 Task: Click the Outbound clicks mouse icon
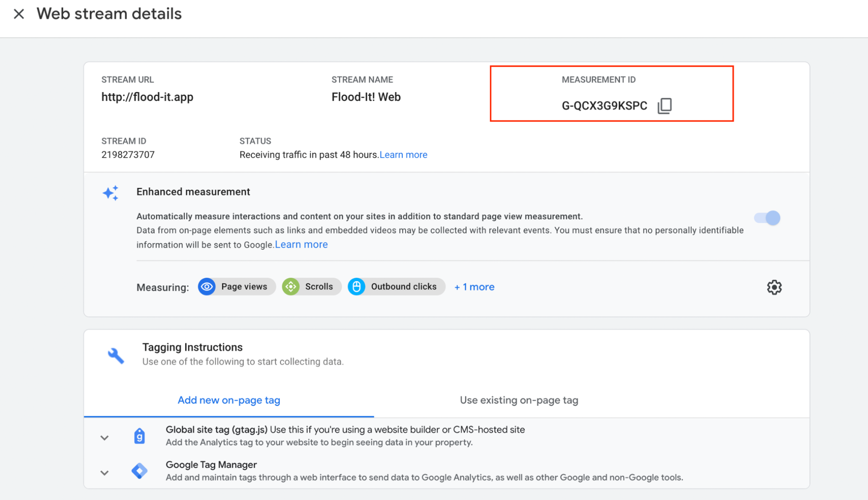[357, 287]
